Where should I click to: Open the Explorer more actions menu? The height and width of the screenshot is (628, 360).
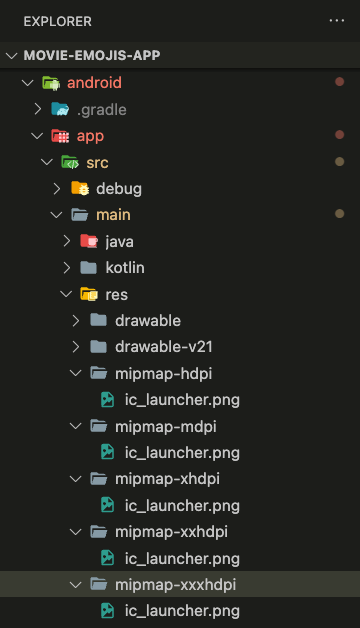337,21
